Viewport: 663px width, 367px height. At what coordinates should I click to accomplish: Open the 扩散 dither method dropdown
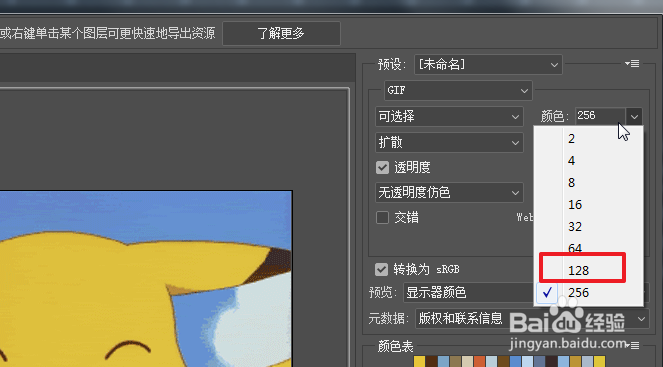point(449,142)
